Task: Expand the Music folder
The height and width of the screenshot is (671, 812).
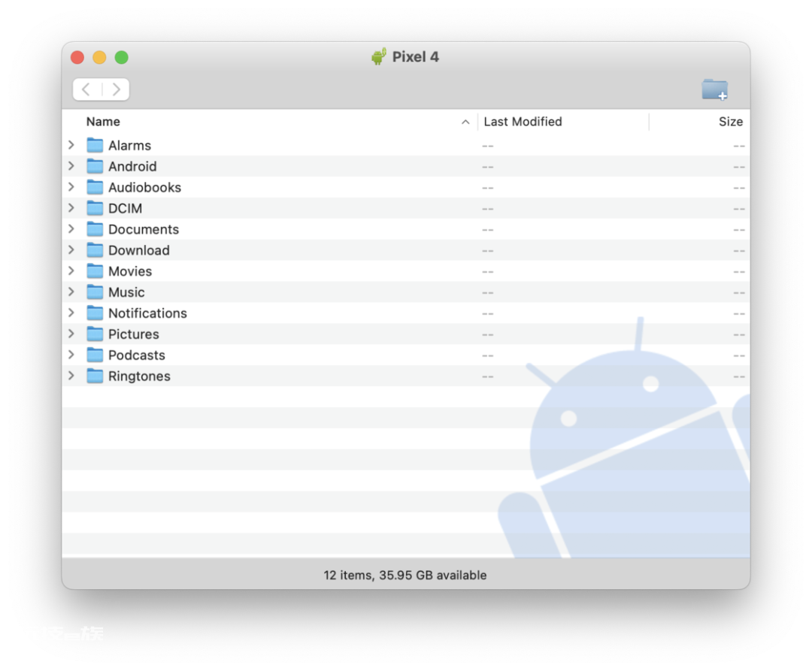Action: tap(71, 292)
